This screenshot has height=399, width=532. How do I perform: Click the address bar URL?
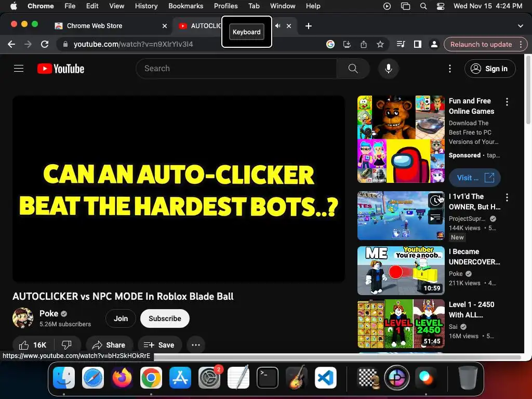point(134,44)
